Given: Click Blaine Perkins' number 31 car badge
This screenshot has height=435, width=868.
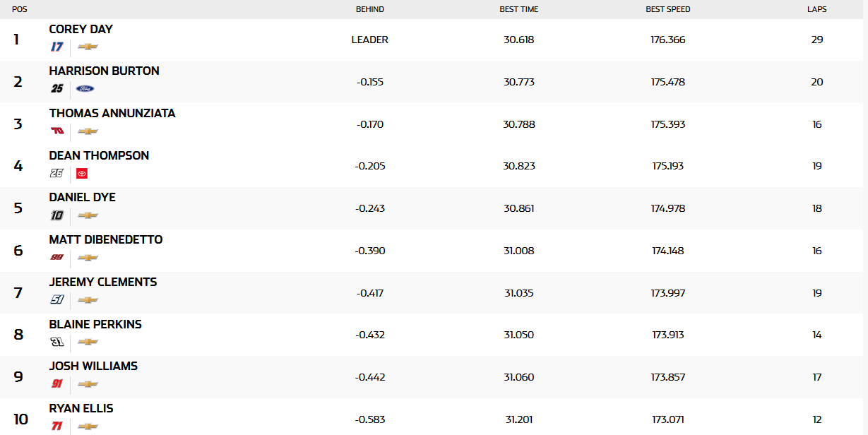Looking at the screenshot, I should point(57,342).
